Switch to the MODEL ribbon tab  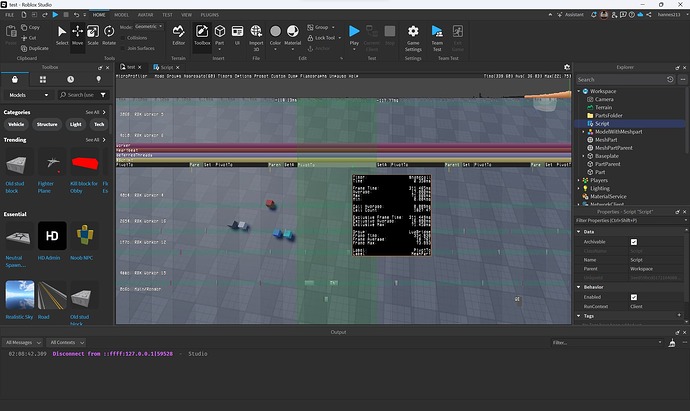click(x=121, y=15)
